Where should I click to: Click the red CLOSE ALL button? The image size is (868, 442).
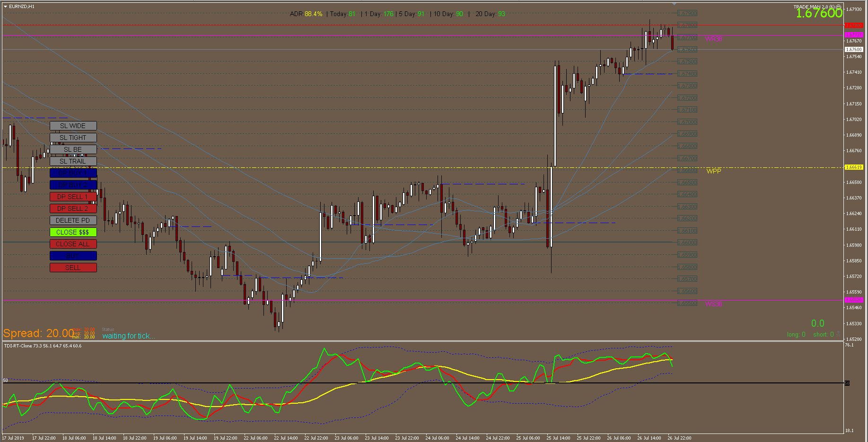(x=73, y=244)
